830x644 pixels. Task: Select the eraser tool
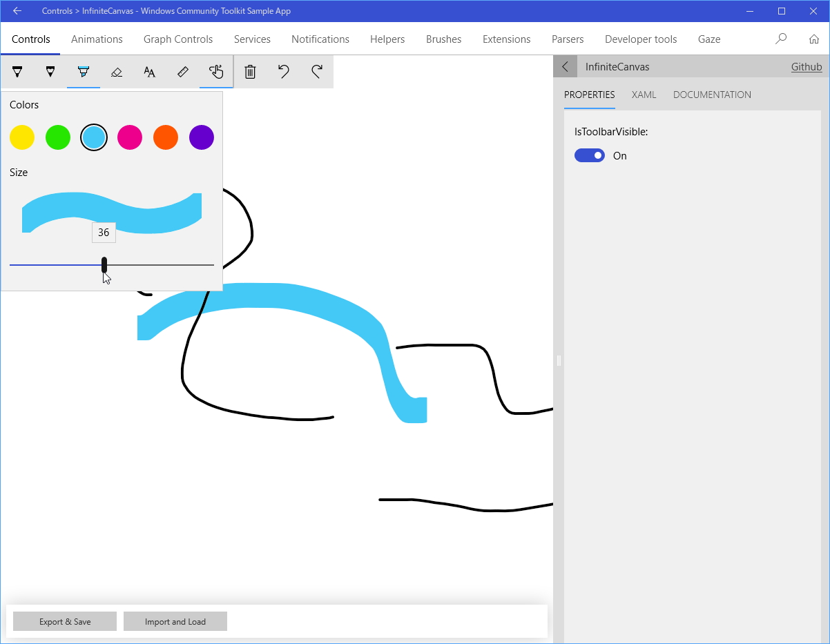click(x=117, y=71)
